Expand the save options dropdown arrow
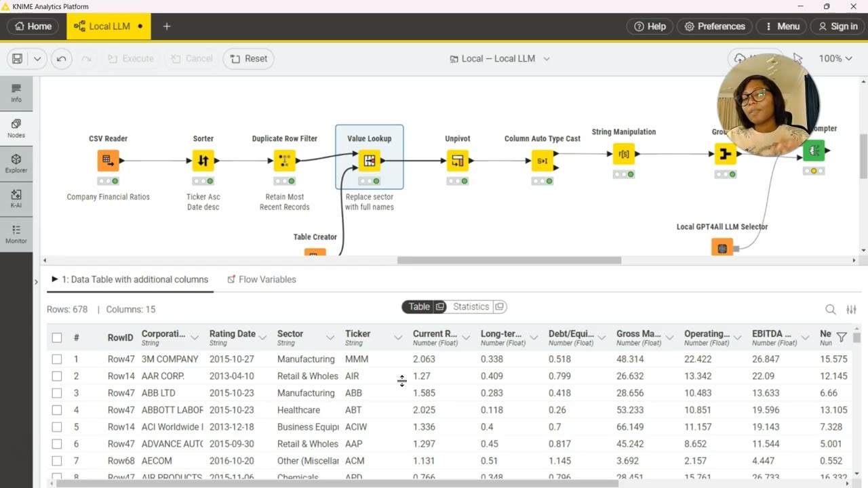The image size is (868, 488). (x=37, y=58)
